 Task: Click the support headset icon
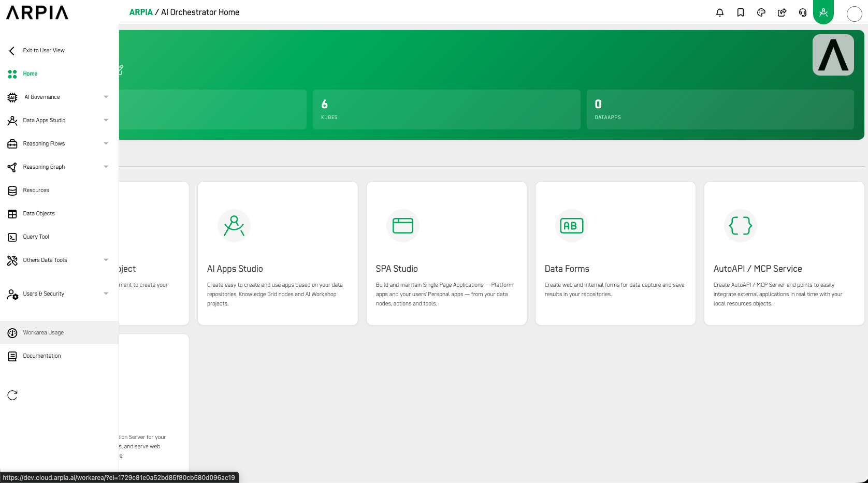pyautogui.click(x=803, y=12)
